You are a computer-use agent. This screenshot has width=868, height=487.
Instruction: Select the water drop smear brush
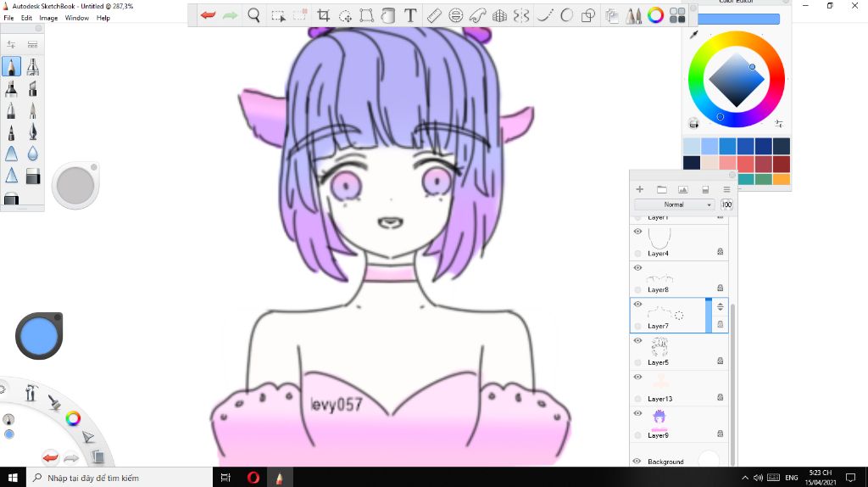pos(33,154)
